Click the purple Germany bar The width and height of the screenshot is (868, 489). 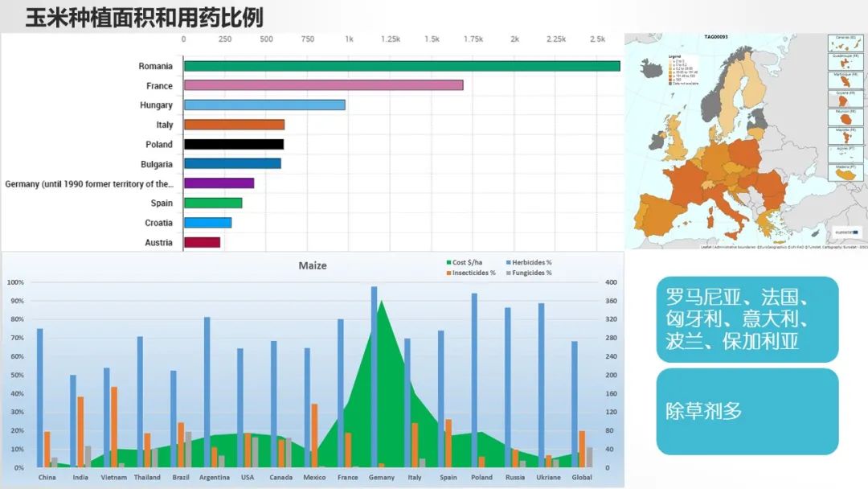point(219,183)
